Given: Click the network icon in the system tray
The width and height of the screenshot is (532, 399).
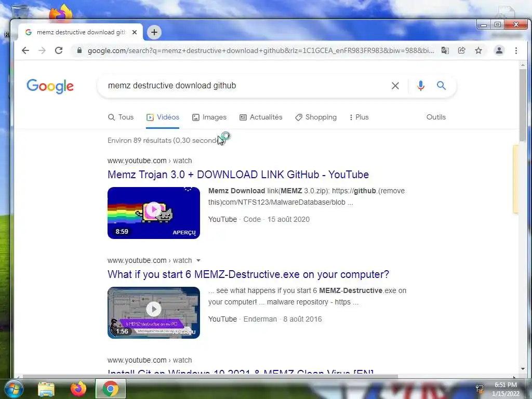Looking at the screenshot, I should click(x=480, y=389).
